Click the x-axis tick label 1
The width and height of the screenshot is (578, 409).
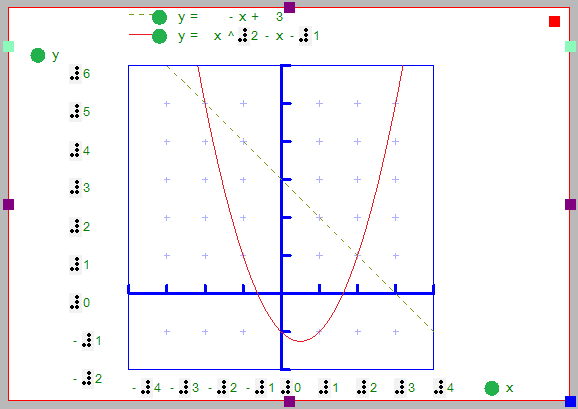(328, 388)
